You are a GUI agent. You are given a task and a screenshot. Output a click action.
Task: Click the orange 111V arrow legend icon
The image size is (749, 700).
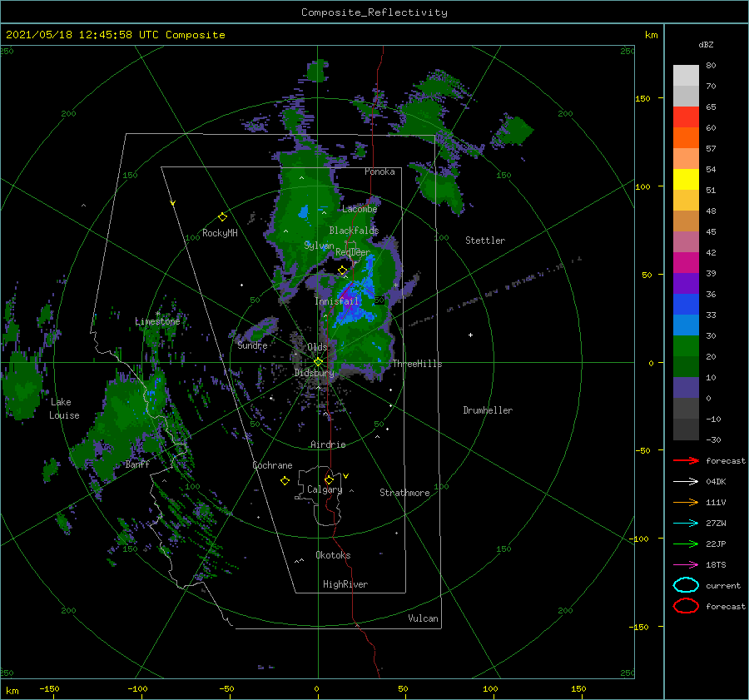(686, 502)
